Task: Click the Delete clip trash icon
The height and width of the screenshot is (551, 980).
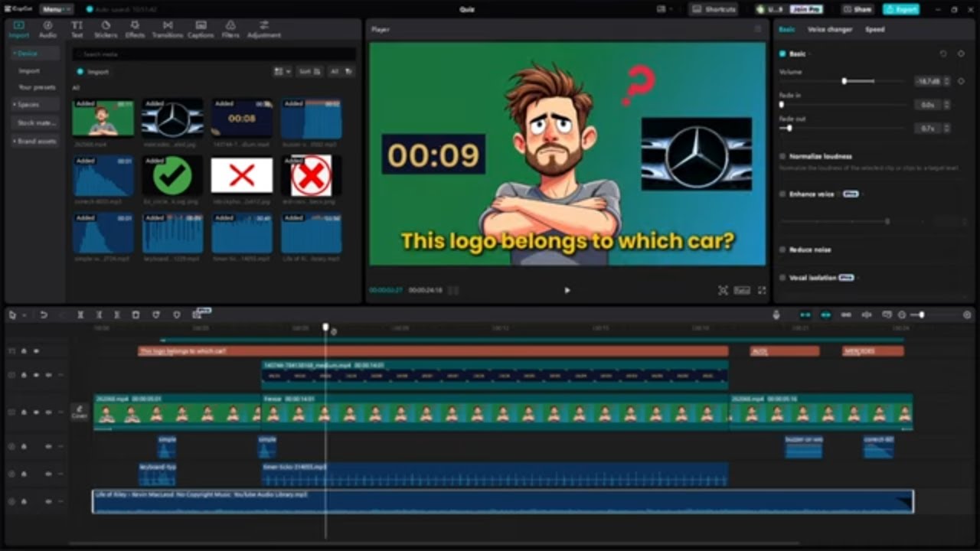Action: [136, 315]
